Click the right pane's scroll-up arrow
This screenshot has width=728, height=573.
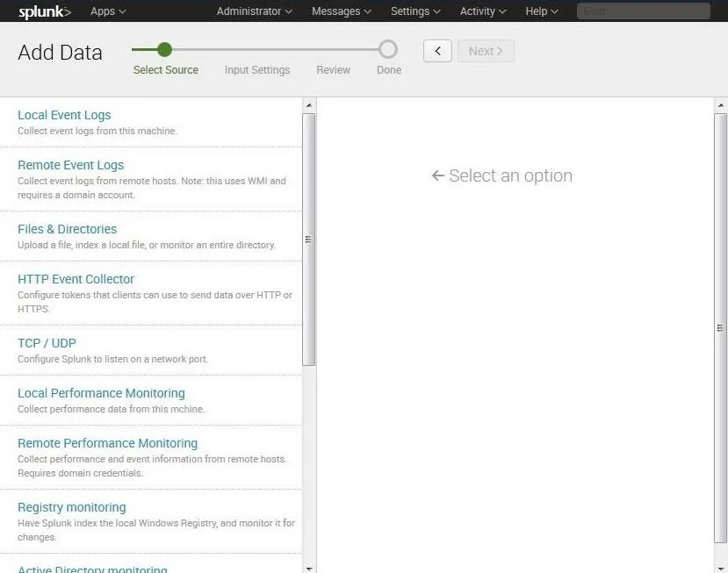click(721, 105)
